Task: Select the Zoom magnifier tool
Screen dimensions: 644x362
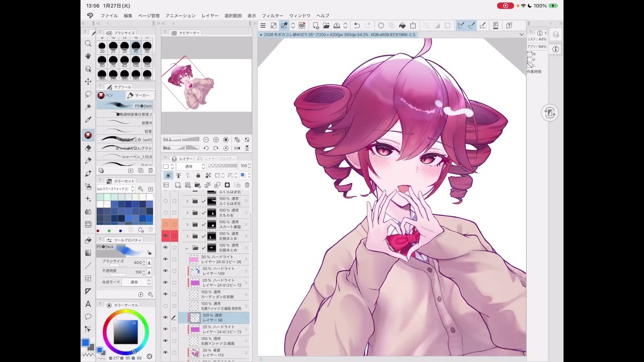Action: click(x=89, y=44)
